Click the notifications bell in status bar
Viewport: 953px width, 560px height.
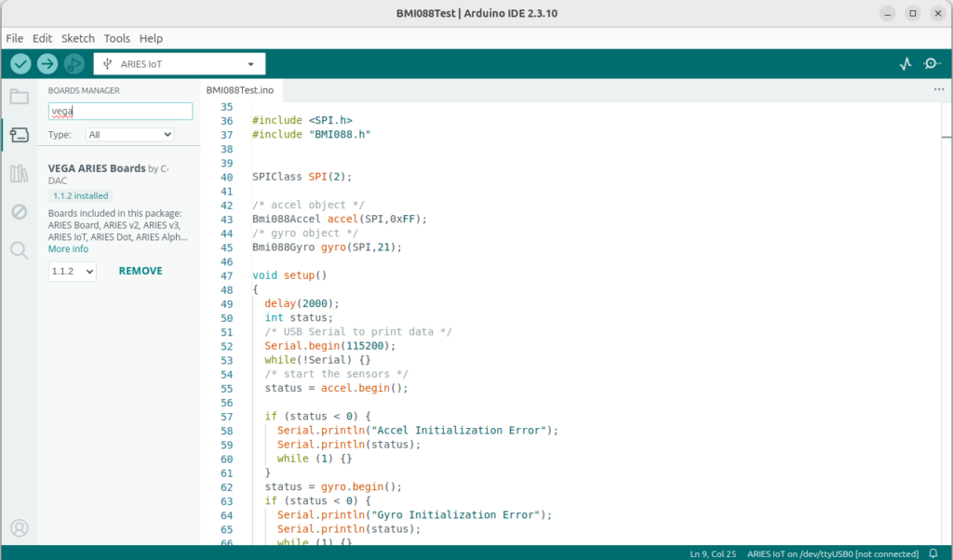point(933,553)
